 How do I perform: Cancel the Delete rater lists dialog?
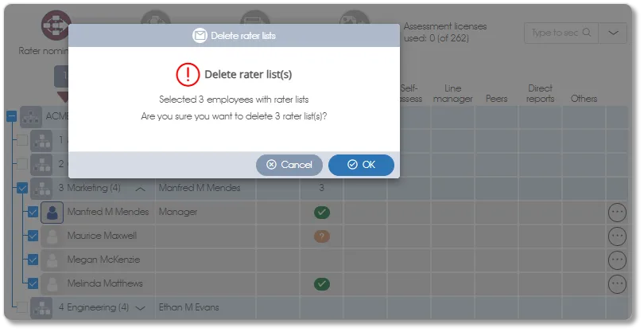[x=289, y=165]
